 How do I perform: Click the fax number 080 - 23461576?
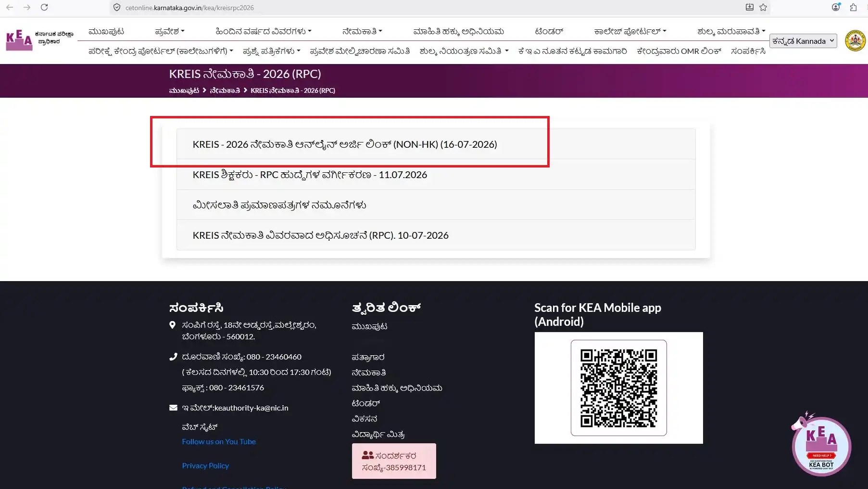pyautogui.click(x=237, y=387)
